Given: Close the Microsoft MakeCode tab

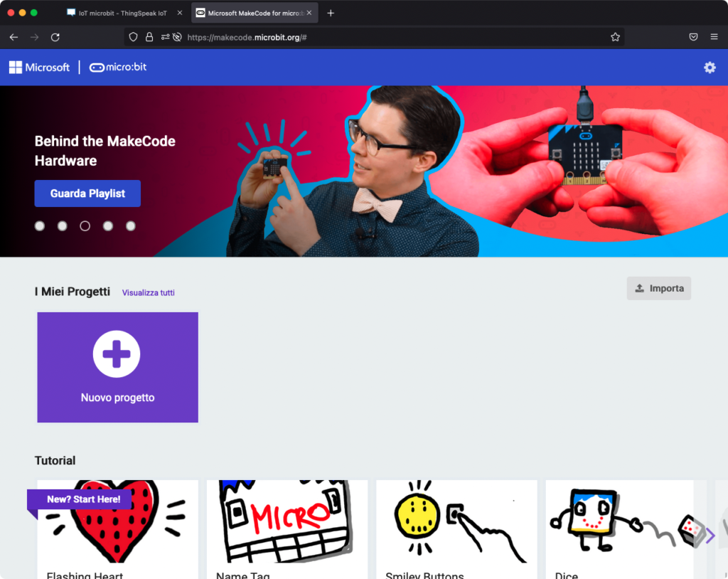Looking at the screenshot, I should coord(309,13).
